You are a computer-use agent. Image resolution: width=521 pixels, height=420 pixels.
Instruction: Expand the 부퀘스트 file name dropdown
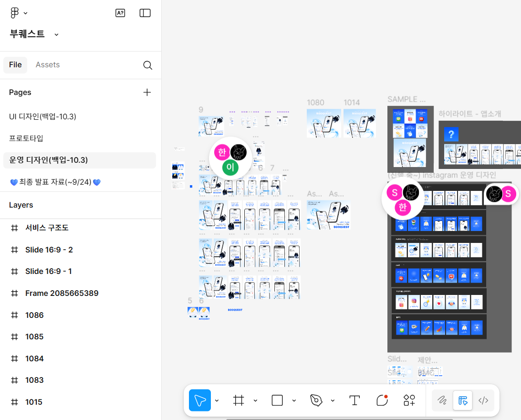(x=56, y=34)
